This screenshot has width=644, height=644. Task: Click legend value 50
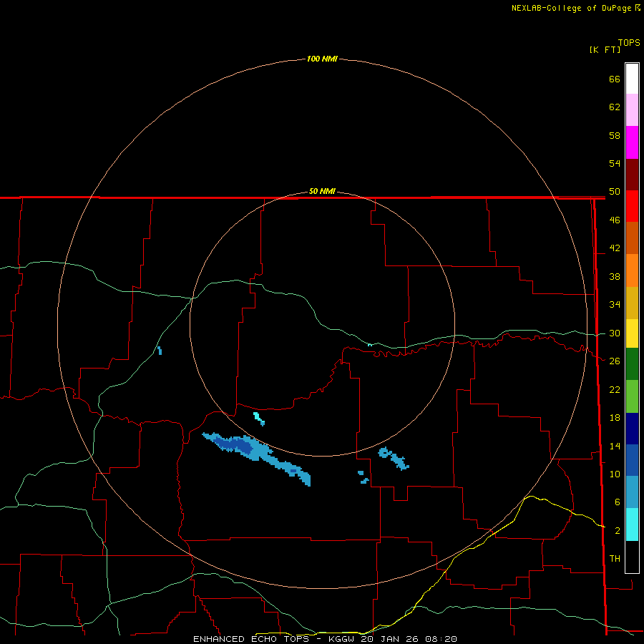pos(615,192)
